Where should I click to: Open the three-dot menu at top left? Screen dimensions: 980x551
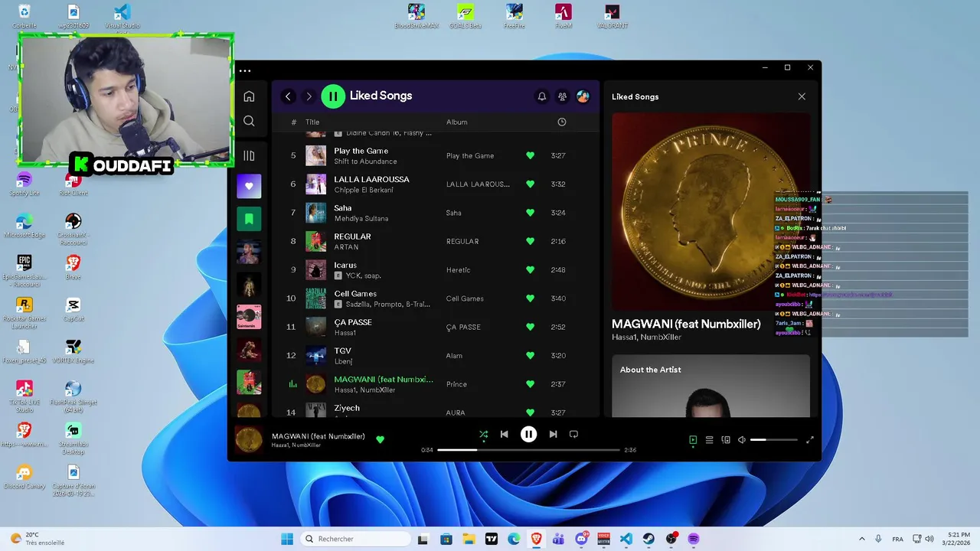point(245,71)
